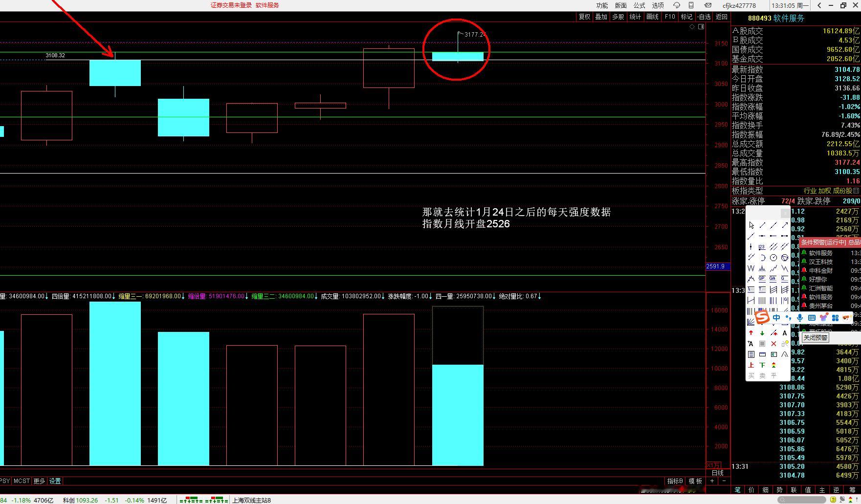
Task: Switch to the 笔 tab at bottom right
Action: pyautogui.click(x=738, y=490)
